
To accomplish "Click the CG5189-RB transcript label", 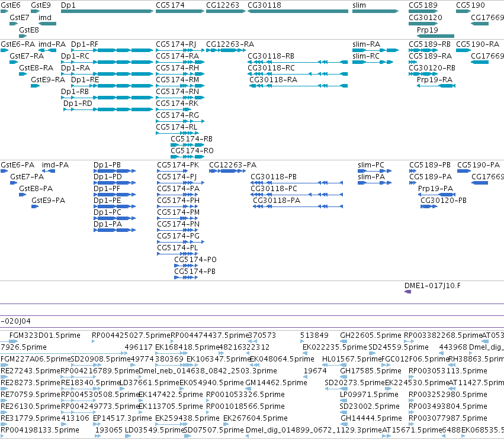I will 429,44.
